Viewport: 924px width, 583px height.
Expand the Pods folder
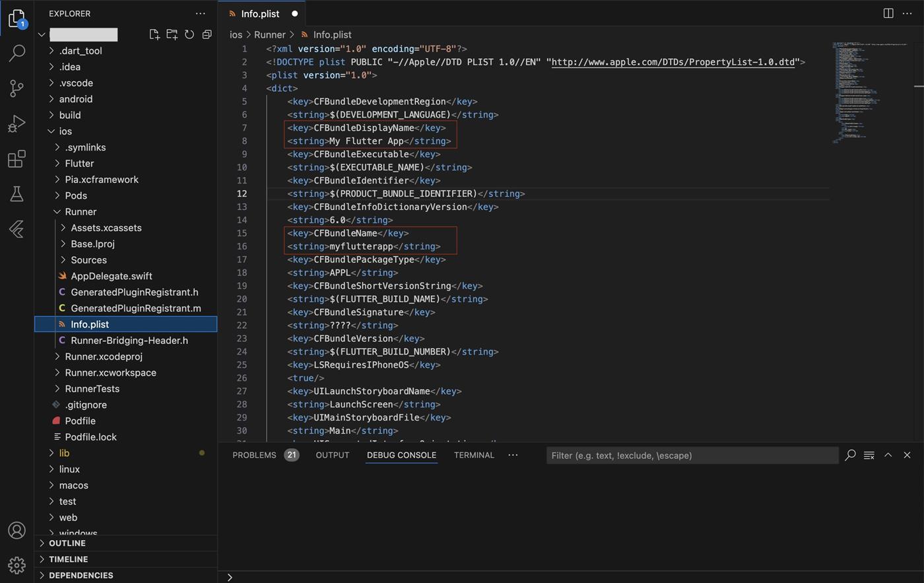tap(125, 195)
